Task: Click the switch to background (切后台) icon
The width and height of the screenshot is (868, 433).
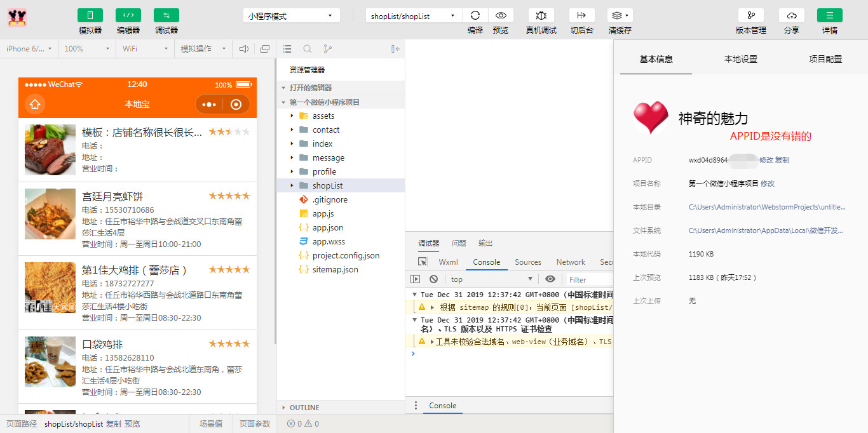Action: pyautogui.click(x=581, y=15)
